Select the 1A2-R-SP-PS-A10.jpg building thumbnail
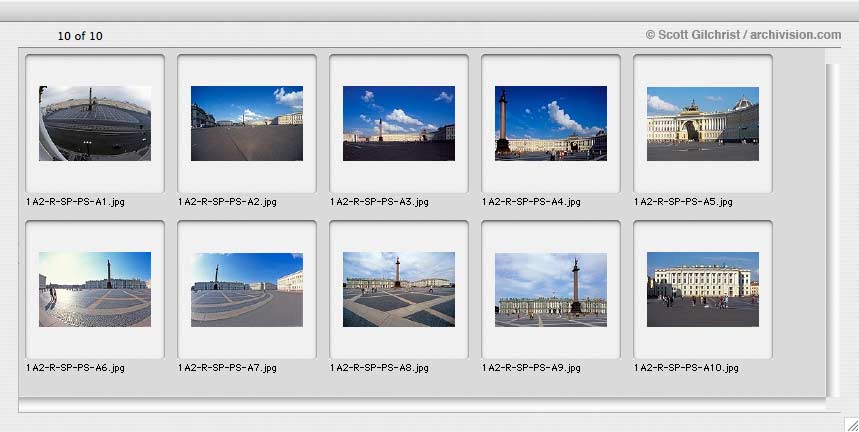859x432 pixels. point(703,289)
